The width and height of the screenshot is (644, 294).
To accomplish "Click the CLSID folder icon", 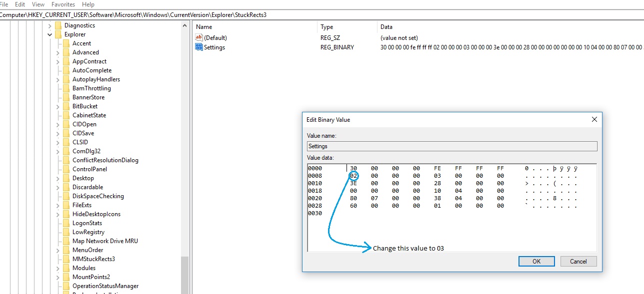I will 66,142.
